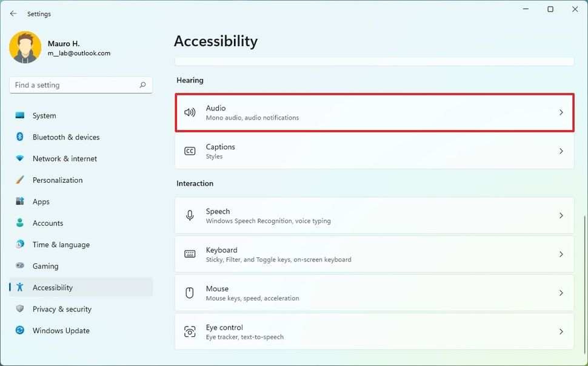This screenshot has height=366, width=588.
Task: Click the keyboard icon in Keyboard row
Action: click(190, 254)
